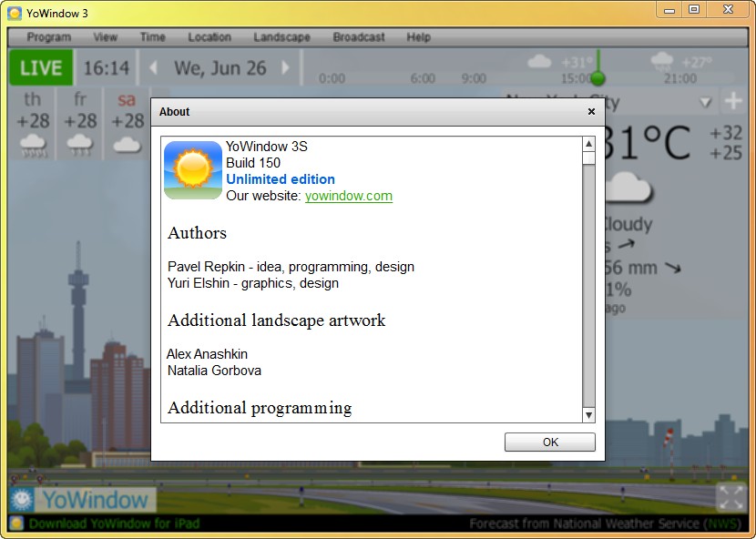Add a location with plus icon
756x539 pixels.
pos(733,101)
